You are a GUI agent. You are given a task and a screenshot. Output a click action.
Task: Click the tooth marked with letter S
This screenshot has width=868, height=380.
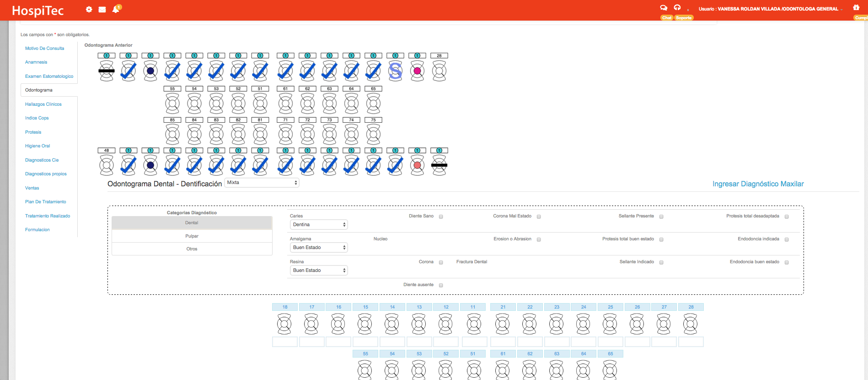click(395, 71)
